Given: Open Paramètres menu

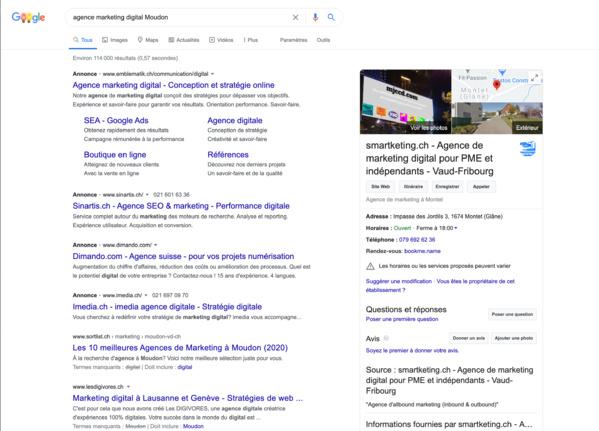Looking at the screenshot, I should point(293,40).
